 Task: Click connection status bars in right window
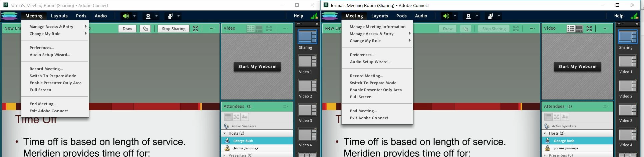634,16
